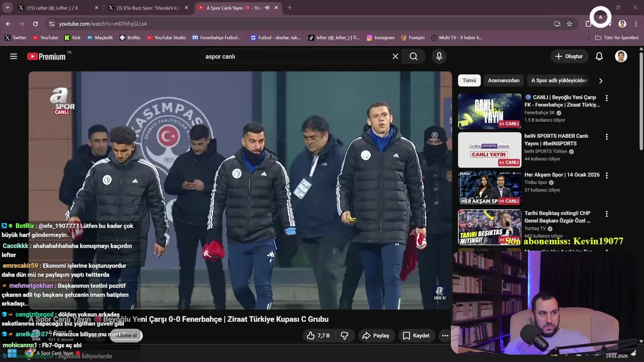Open options for the beIN SPORTS HABER video
Image resolution: width=644 pixels, height=362 pixels.
pos(607,137)
